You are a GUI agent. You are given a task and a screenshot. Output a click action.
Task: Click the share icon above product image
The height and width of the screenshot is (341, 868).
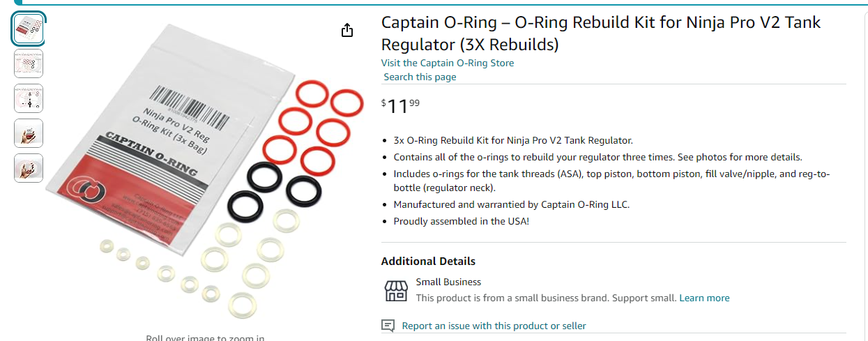(x=347, y=30)
